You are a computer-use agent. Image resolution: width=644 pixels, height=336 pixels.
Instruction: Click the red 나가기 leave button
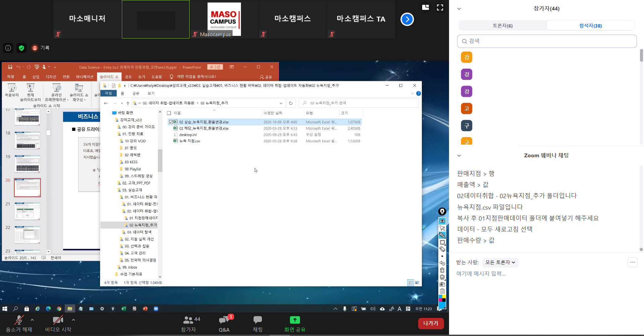tap(431, 323)
